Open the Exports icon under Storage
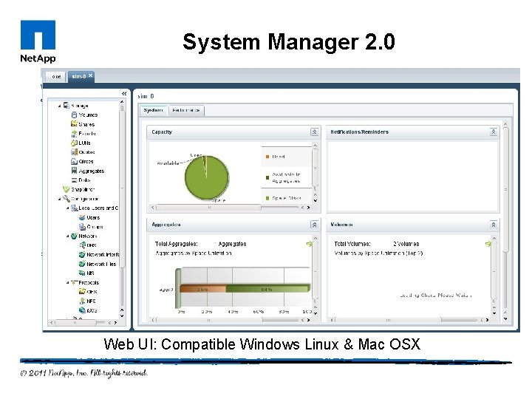Viewport: 532px width, 399px height. 75,134
